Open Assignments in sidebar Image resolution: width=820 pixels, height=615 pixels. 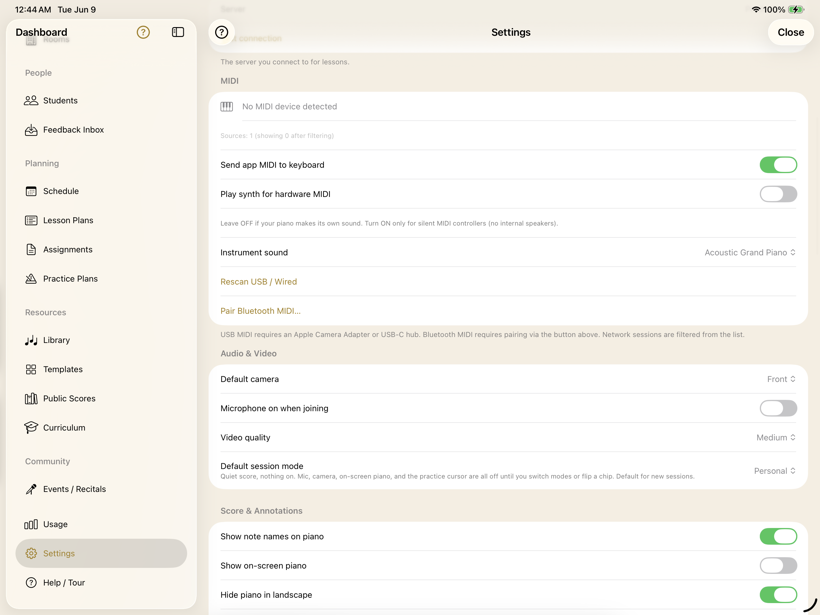(x=67, y=249)
